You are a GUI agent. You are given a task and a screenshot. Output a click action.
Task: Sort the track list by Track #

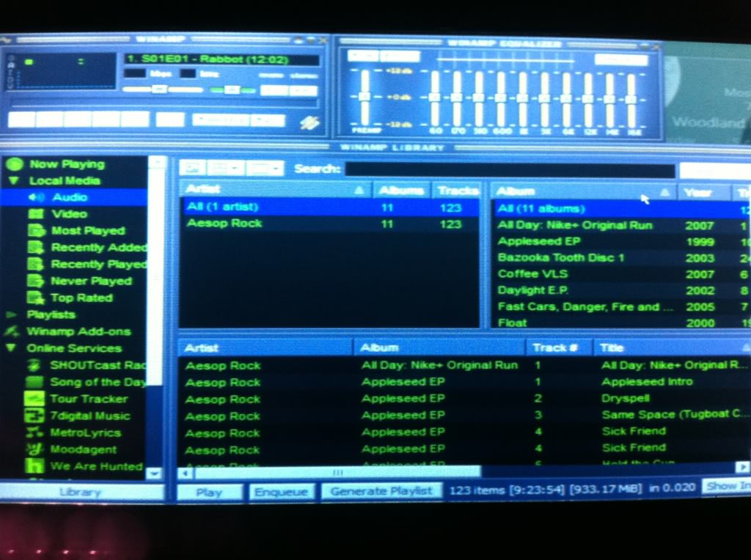click(x=558, y=347)
